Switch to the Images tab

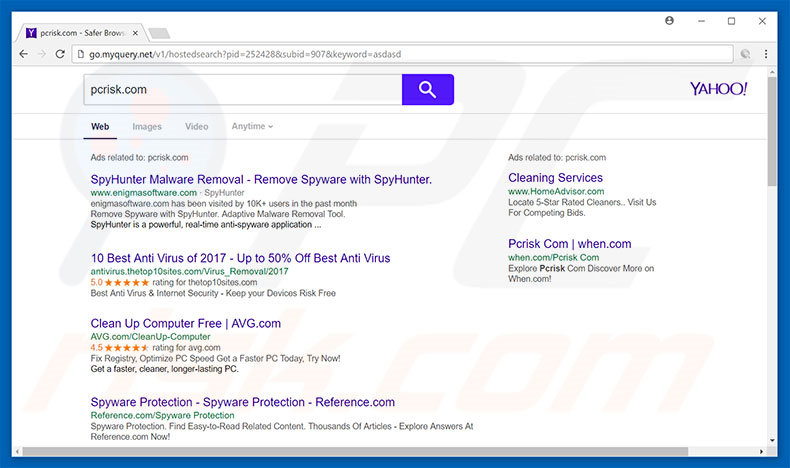point(147,126)
